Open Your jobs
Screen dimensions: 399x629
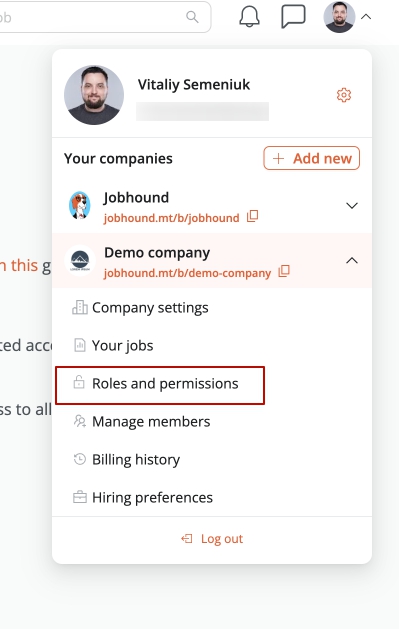(x=113, y=345)
